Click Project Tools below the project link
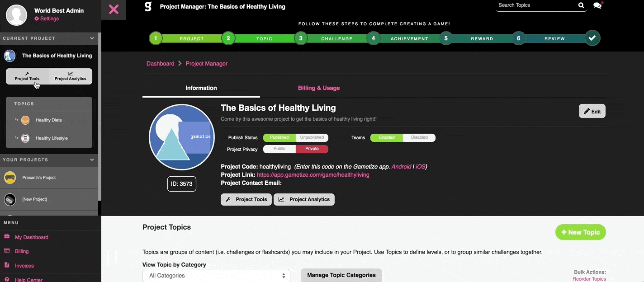The width and height of the screenshot is (644, 282). pyautogui.click(x=246, y=199)
